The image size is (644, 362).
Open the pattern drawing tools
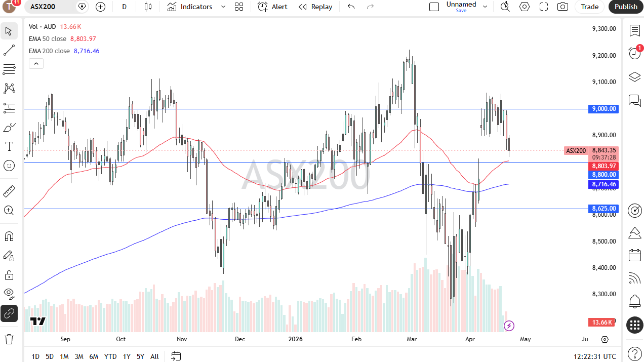[9, 89]
